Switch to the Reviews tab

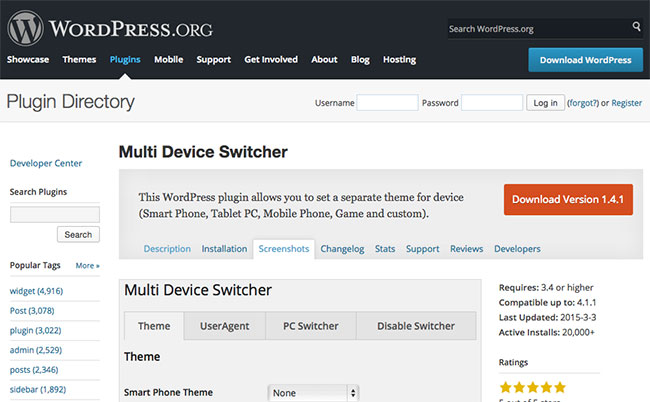point(466,249)
